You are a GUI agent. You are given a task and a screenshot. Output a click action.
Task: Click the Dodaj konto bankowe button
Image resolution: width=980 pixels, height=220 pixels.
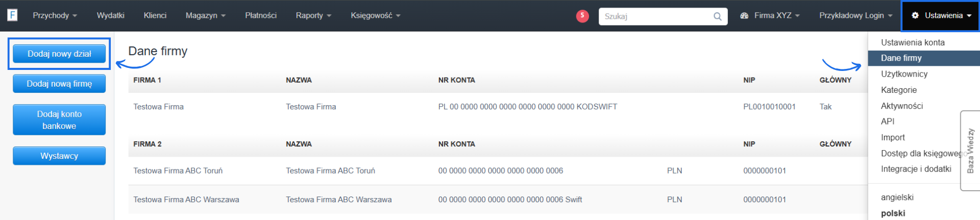point(59,120)
